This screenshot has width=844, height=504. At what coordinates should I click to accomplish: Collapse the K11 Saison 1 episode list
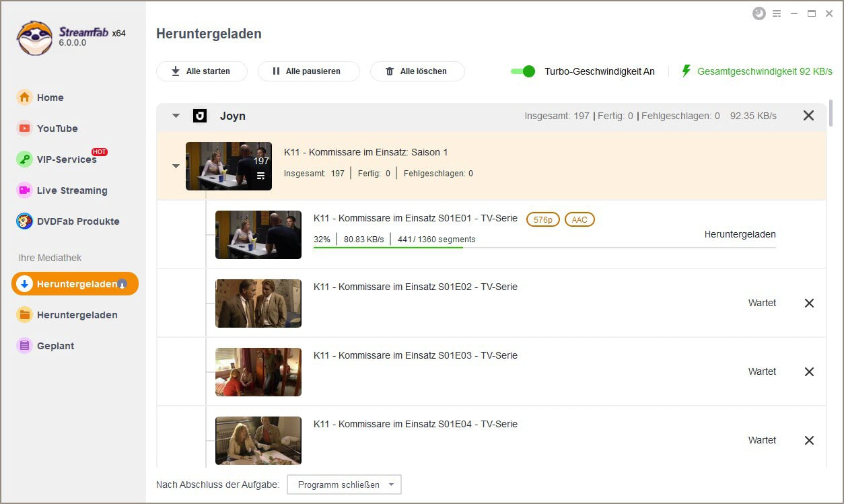[176, 166]
